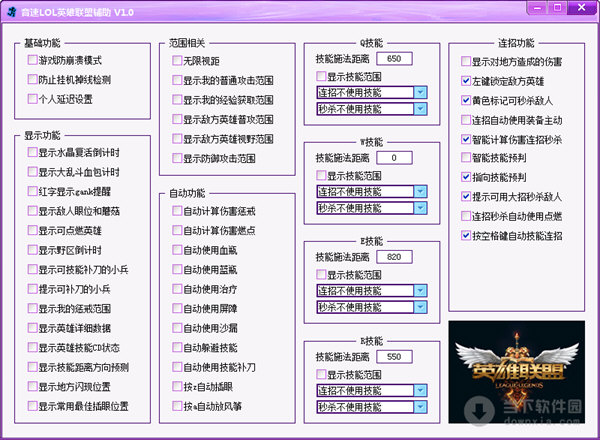Open W技能 连招不使用技能 dropdown
Image resolution: width=600 pixels, height=440 pixels.
[x=420, y=191]
